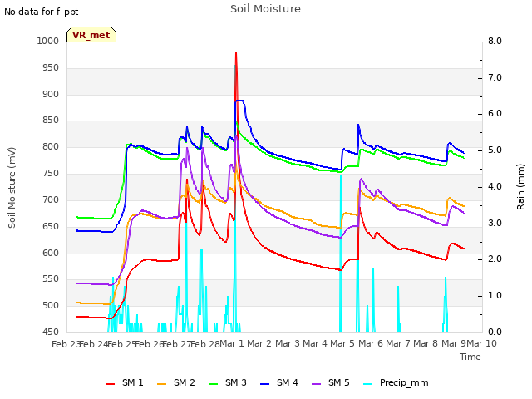Click the 500 tick on left axis
Viewport: 532px width, 399px height.
click(x=51, y=305)
